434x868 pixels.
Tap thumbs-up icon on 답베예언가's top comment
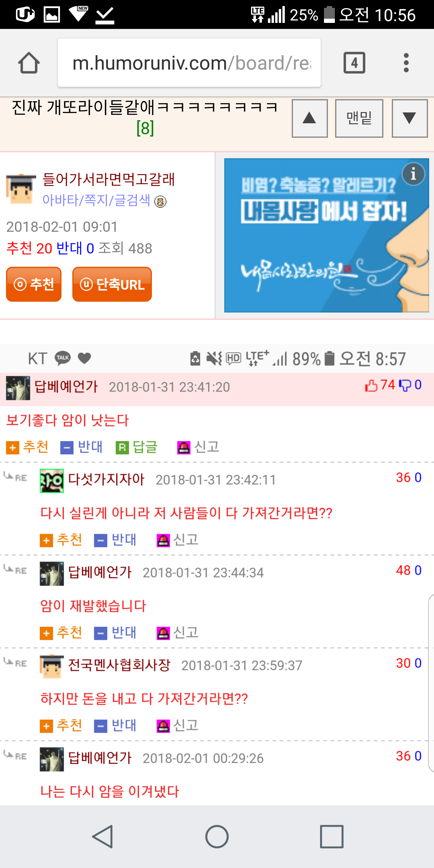coord(371,385)
